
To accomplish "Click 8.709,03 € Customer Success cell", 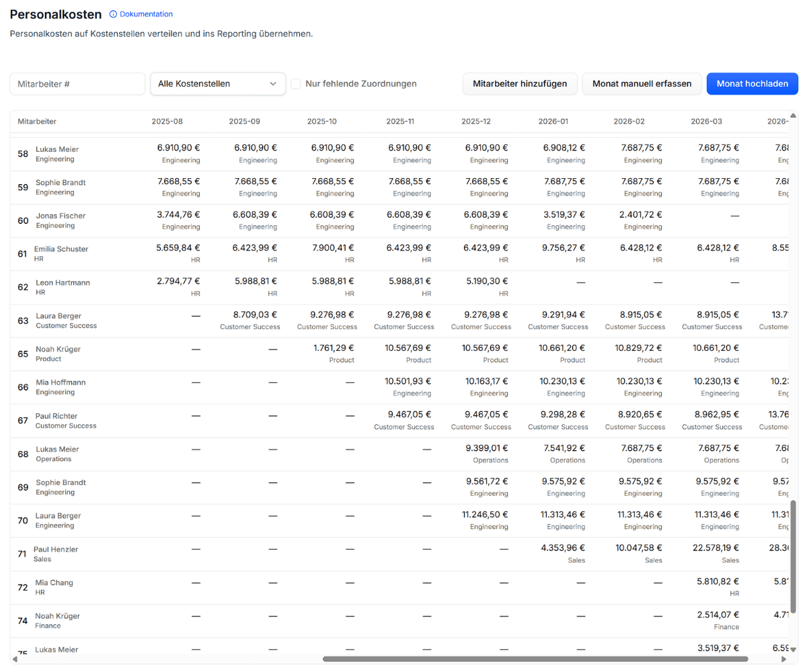I will pyautogui.click(x=250, y=321).
